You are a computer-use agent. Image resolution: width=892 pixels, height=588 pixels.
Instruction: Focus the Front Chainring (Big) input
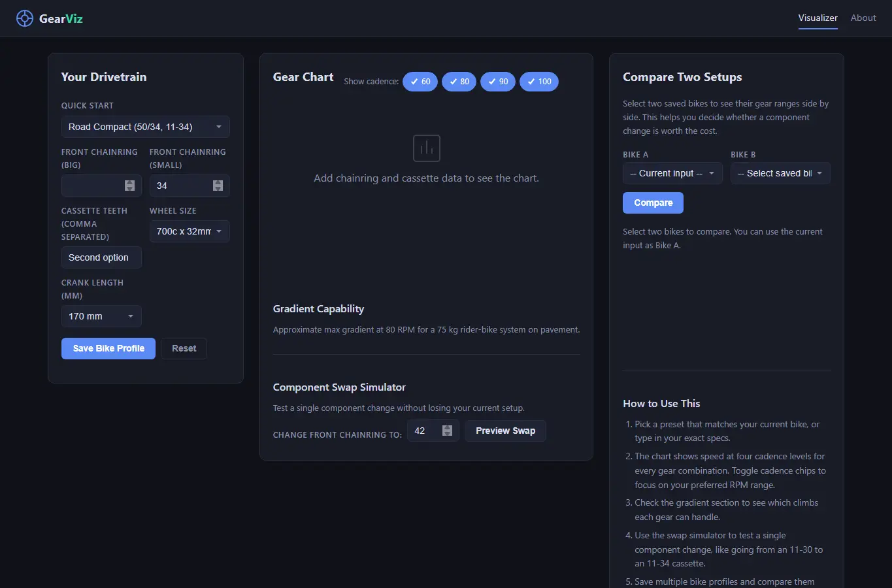pyautogui.click(x=101, y=186)
